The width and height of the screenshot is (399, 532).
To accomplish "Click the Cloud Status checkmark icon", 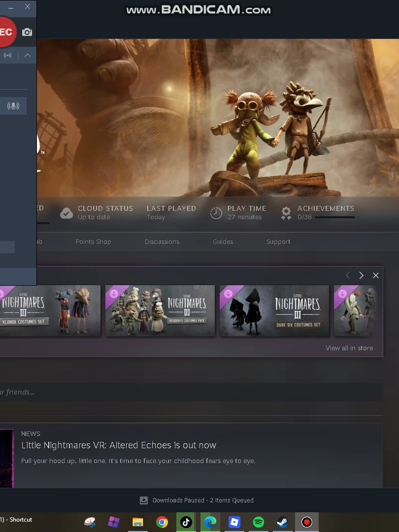I will [66, 213].
